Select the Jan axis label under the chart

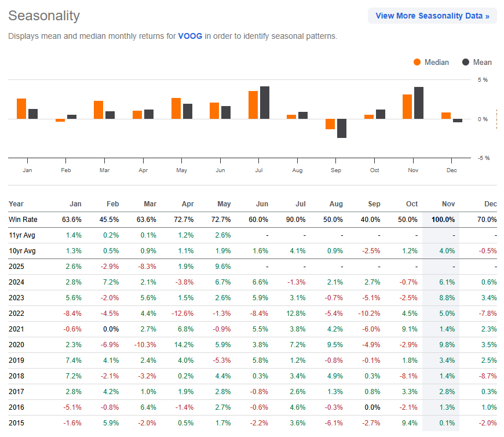coord(27,170)
